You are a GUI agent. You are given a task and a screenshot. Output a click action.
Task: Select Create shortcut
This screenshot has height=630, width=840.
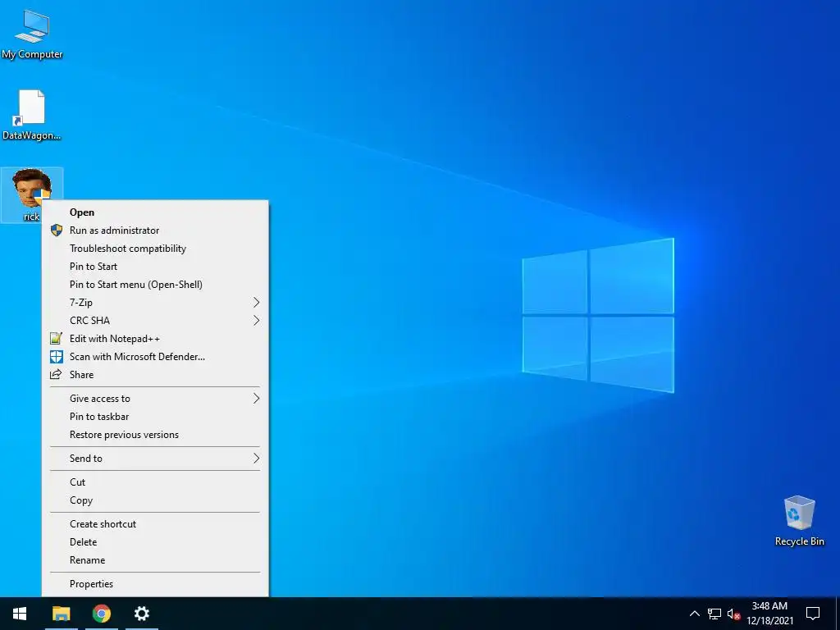click(155, 524)
